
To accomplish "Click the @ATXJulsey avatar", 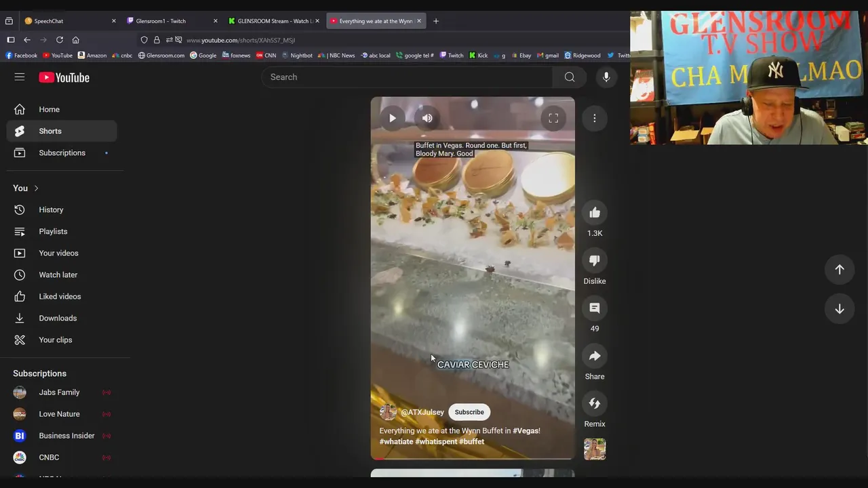I will pyautogui.click(x=388, y=412).
